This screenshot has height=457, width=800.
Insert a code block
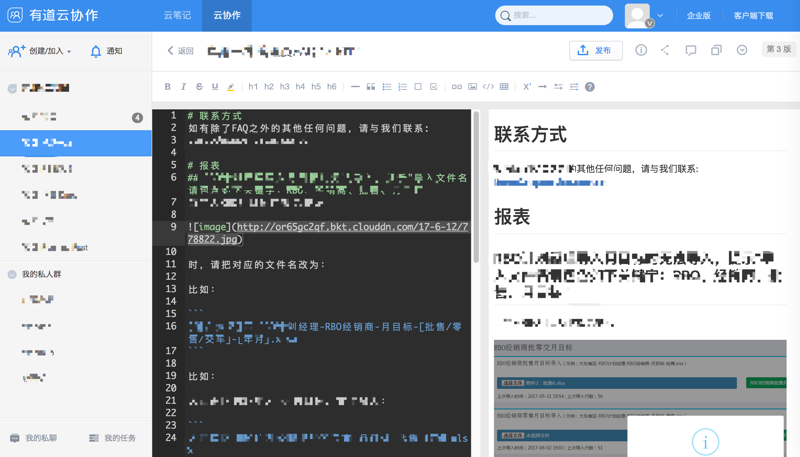488,87
